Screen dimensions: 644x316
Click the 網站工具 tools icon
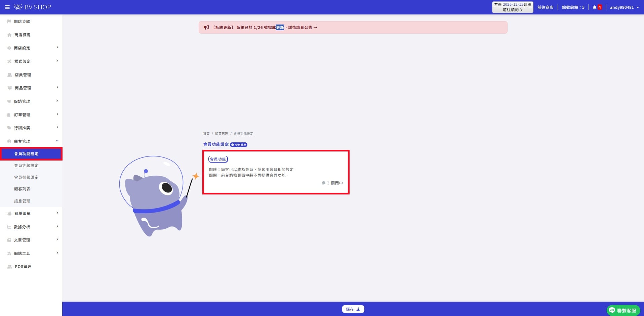pos(9,254)
